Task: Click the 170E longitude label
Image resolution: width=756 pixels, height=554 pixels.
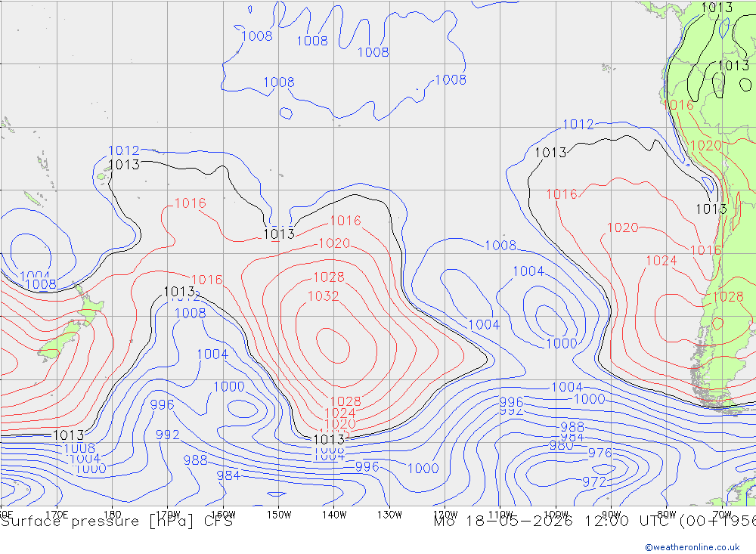Action: [57, 515]
